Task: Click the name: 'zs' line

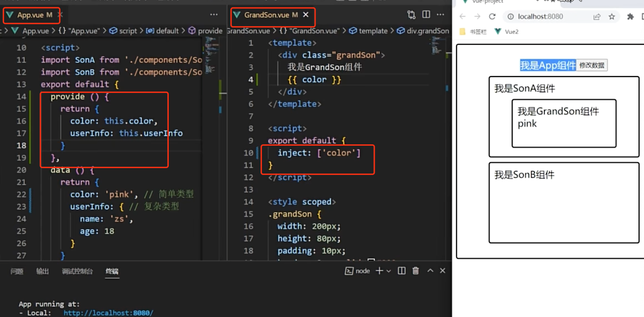Action: click(x=106, y=219)
